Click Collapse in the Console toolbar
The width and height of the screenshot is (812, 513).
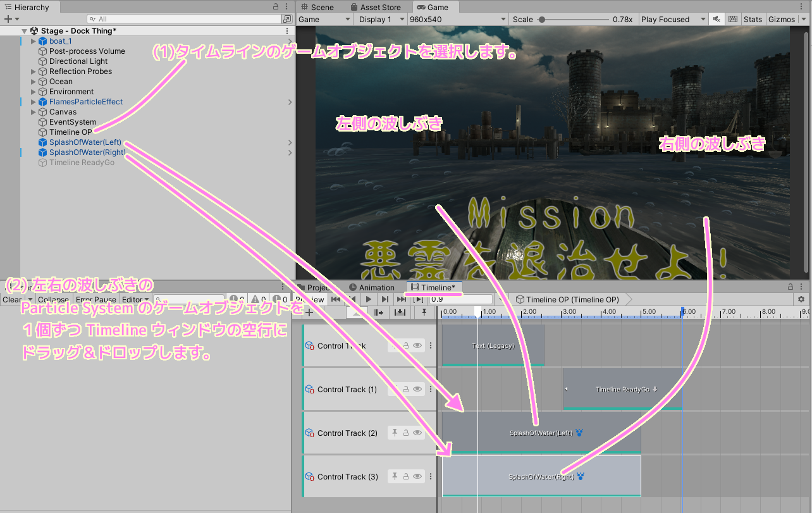[x=53, y=299]
